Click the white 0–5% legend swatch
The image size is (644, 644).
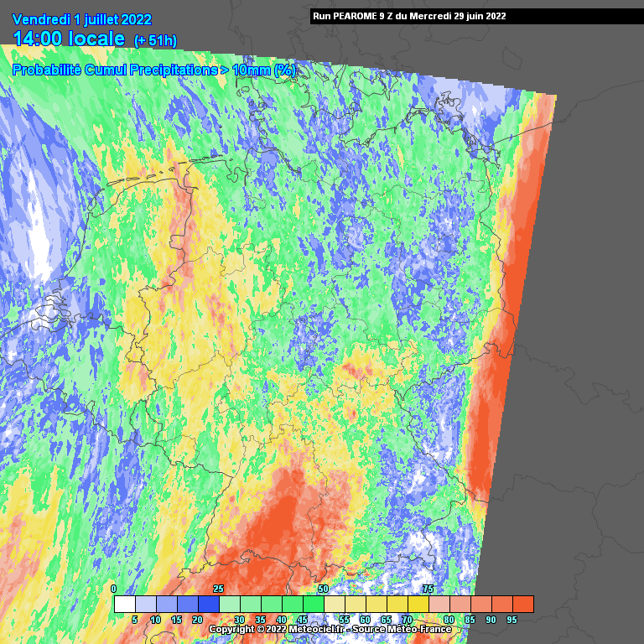[124, 604]
